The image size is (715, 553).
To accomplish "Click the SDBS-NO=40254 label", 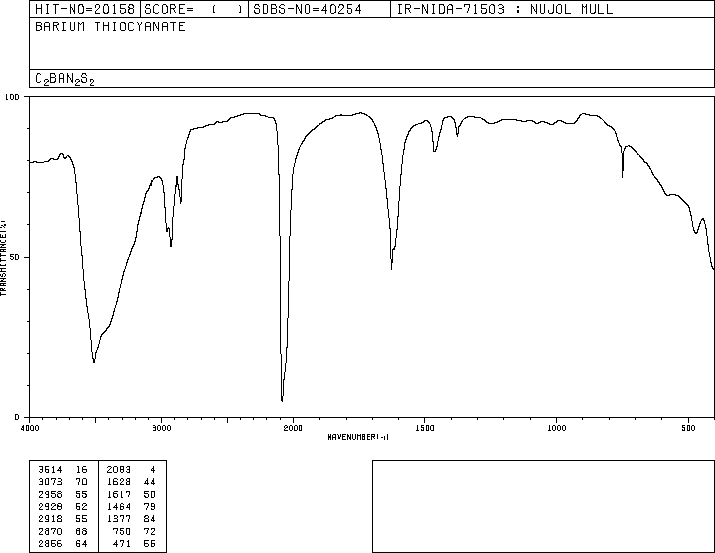I will [307, 9].
